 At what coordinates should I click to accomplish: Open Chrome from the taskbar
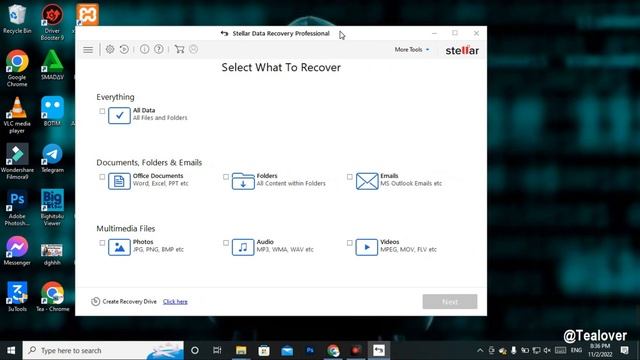[333, 350]
